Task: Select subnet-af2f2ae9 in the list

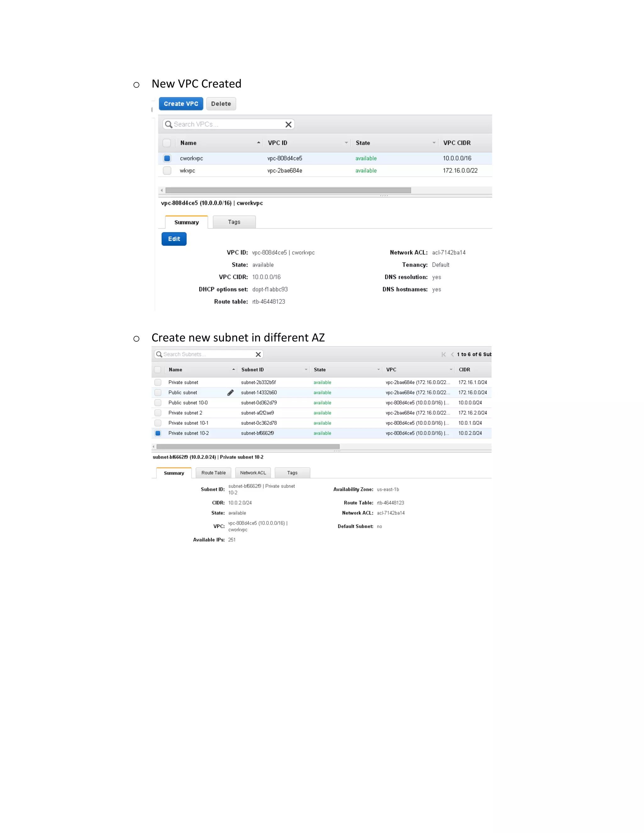Action: click(257, 413)
